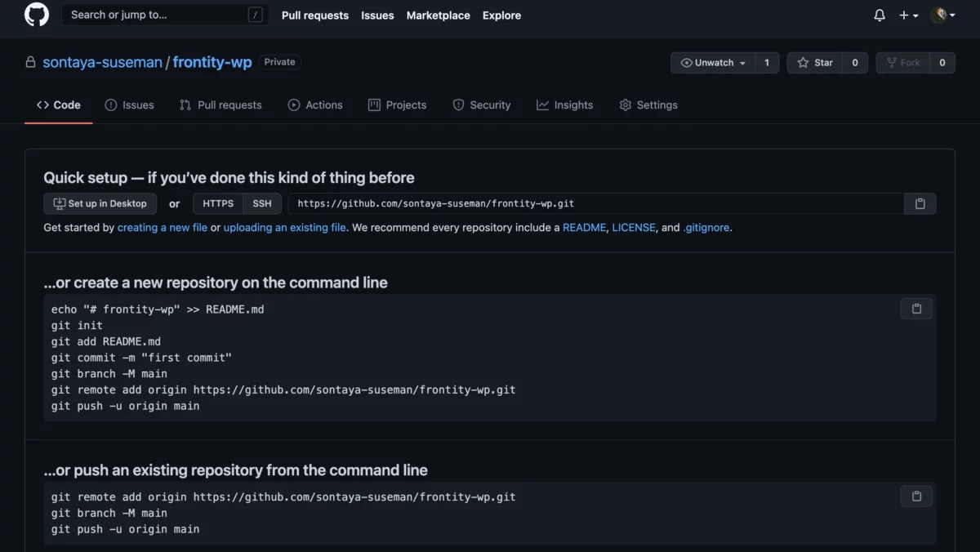The image size is (980, 552).
Task: Click the Search or jump to field
Action: click(163, 15)
